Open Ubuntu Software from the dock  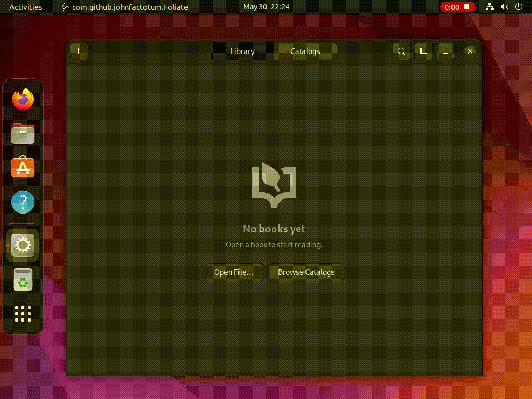(23, 168)
